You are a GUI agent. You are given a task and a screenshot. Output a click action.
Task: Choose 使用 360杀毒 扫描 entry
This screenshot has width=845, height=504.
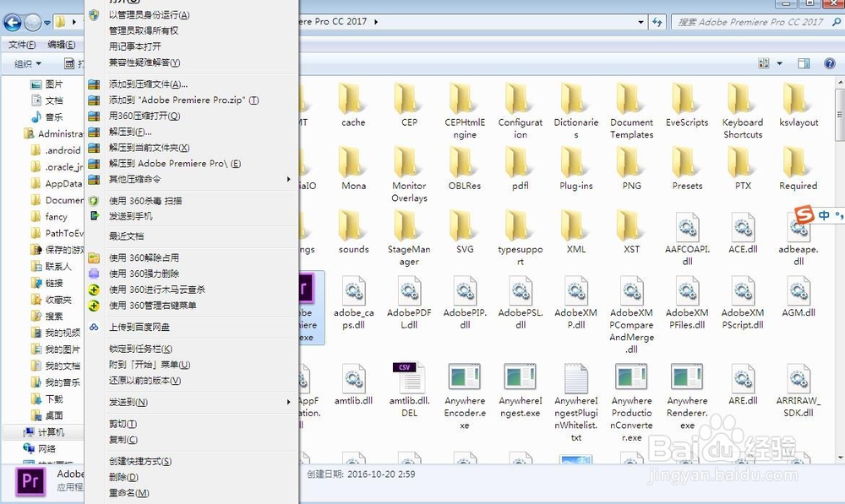191,200
